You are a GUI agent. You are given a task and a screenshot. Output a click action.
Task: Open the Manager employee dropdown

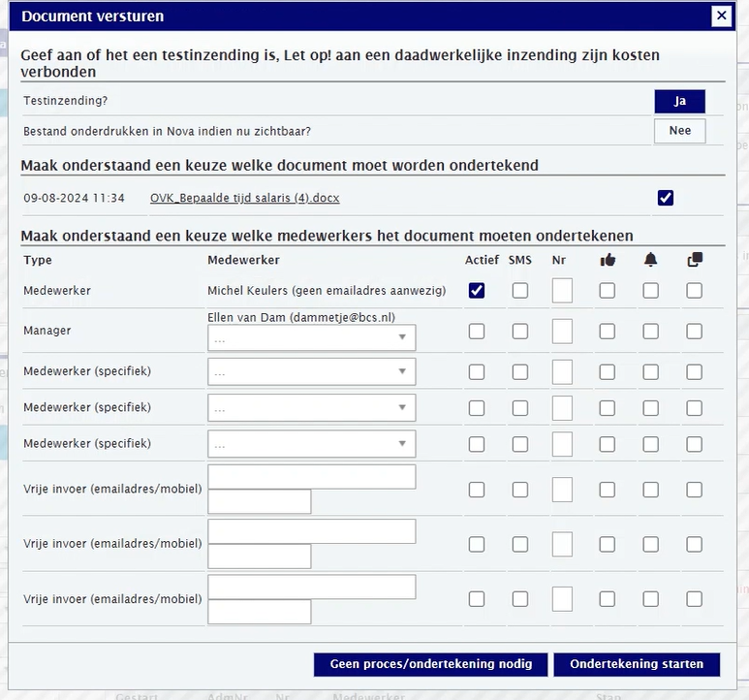(311, 337)
